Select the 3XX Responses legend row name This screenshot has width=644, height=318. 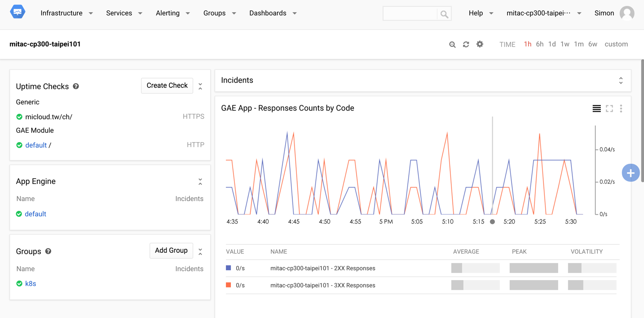(323, 286)
